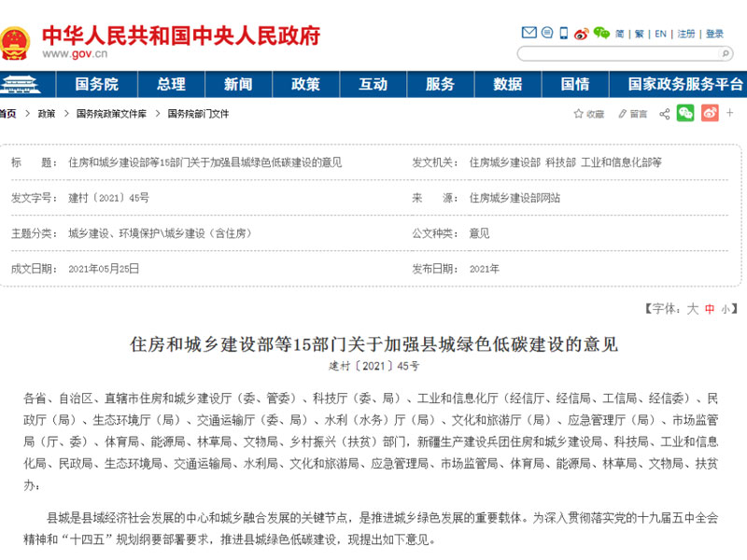Image resolution: width=747 pixels, height=560 pixels.
Task: Click the share icon near 留言
Action: click(664, 114)
